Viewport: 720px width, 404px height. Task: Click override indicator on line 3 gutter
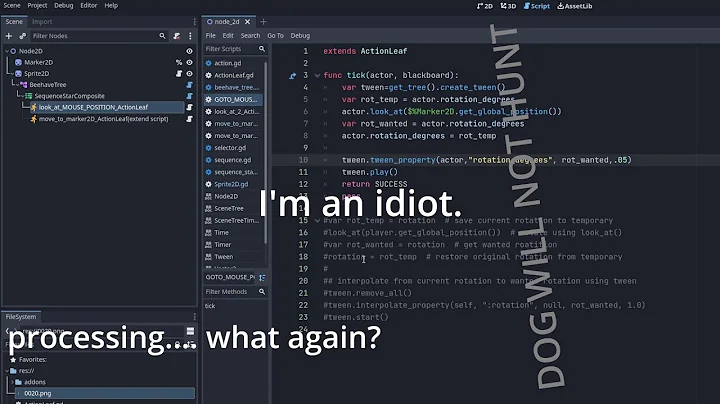292,76
